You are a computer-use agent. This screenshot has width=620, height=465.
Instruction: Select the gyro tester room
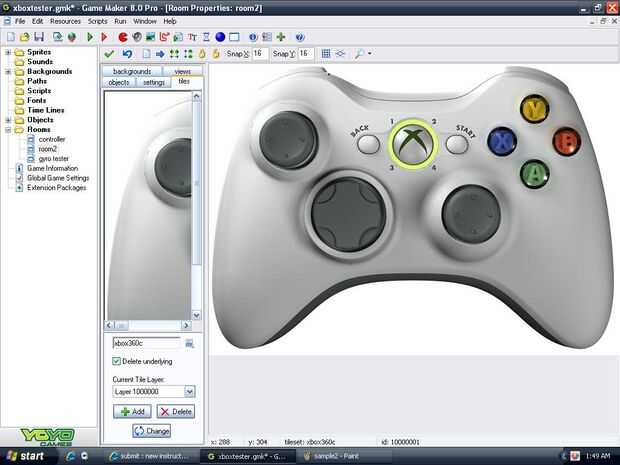54,159
